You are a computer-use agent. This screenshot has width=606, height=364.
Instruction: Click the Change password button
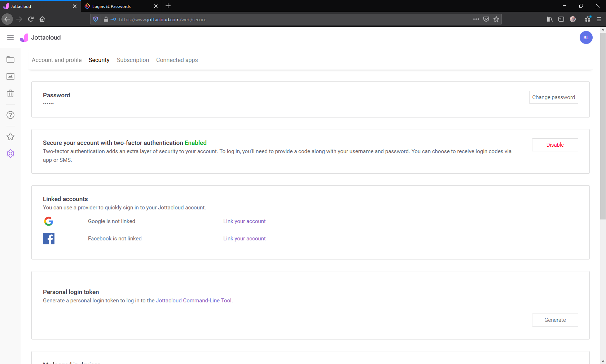coord(553,97)
